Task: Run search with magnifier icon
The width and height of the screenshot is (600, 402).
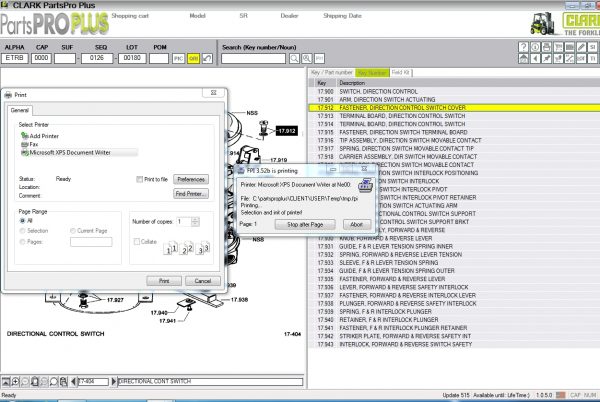Action: tap(294, 59)
